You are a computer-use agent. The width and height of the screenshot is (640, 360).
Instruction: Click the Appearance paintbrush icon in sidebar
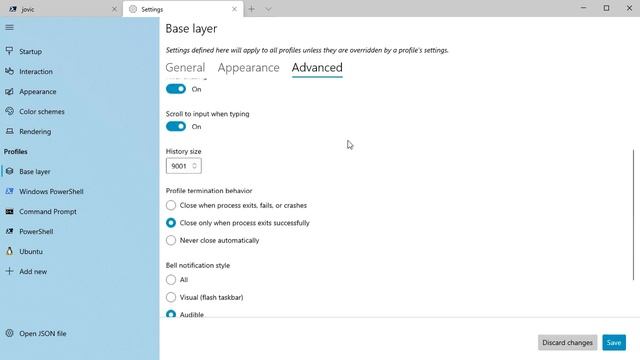click(9, 91)
